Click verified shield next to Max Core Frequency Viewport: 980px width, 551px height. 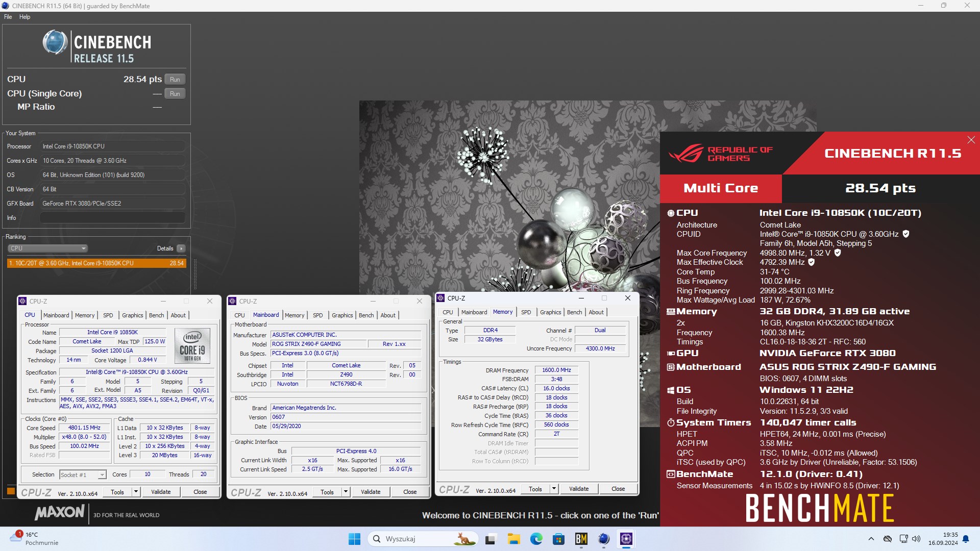838,253
